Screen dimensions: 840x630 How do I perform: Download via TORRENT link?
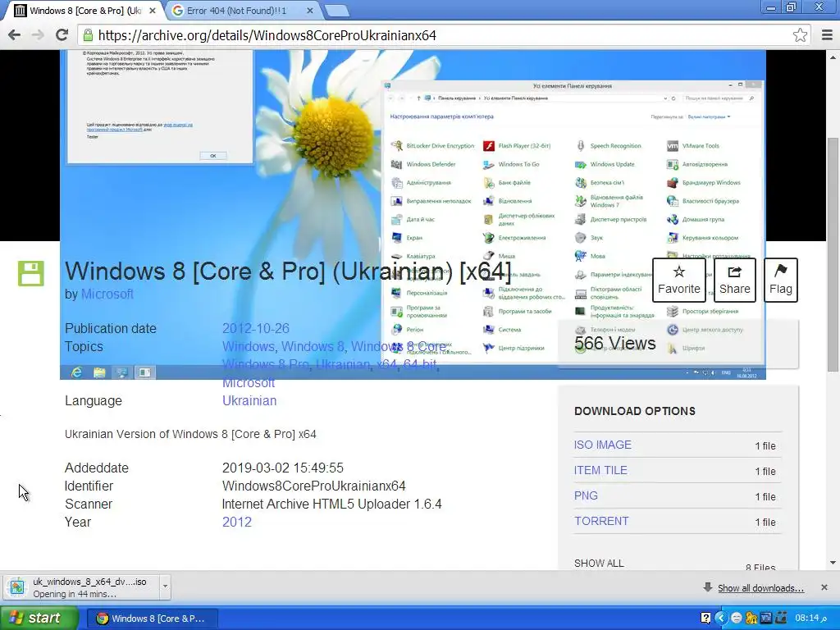pyautogui.click(x=601, y=521)
